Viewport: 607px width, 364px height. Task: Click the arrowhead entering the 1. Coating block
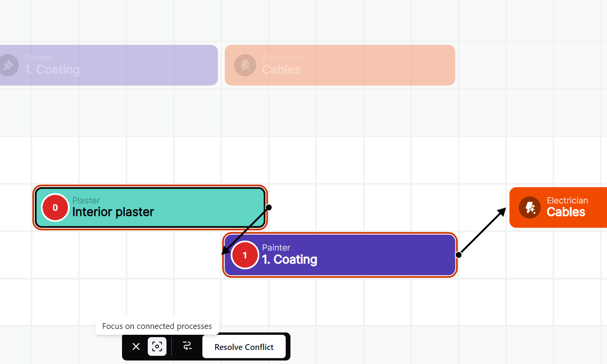(225, 251)
